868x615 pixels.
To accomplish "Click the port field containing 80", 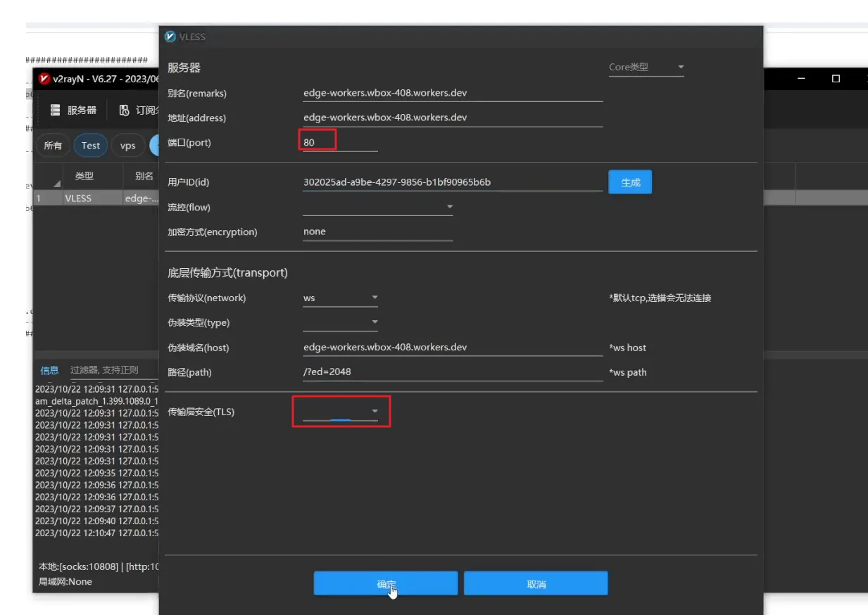I will coord(340,142).
